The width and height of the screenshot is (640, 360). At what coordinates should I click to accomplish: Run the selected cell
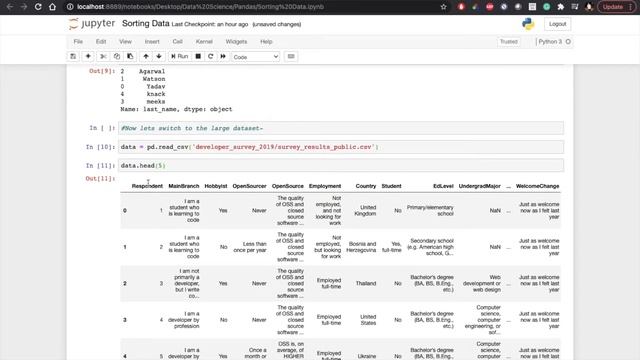click(179, 56)
